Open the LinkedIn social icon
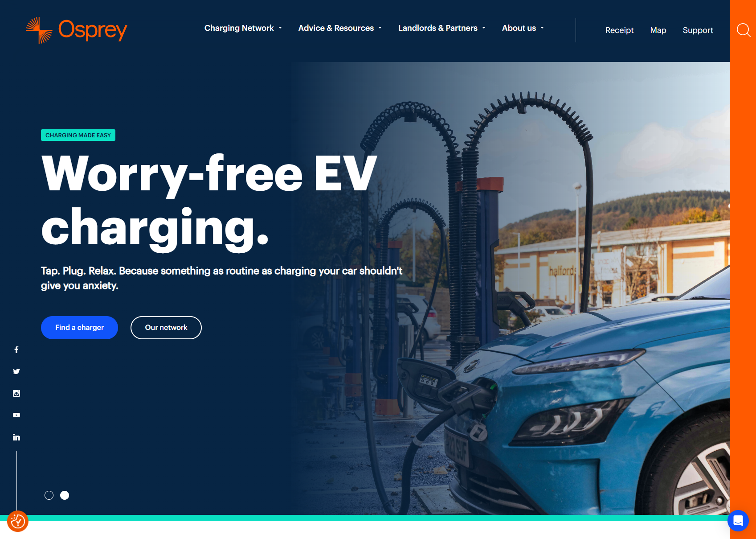 pyautogui.click(x=16, y=437)
